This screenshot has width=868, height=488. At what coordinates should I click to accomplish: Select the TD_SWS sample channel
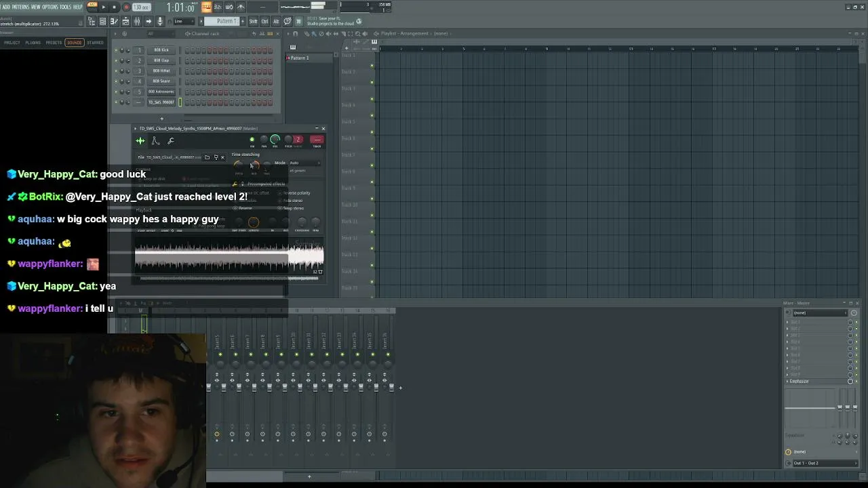point(161,102)
